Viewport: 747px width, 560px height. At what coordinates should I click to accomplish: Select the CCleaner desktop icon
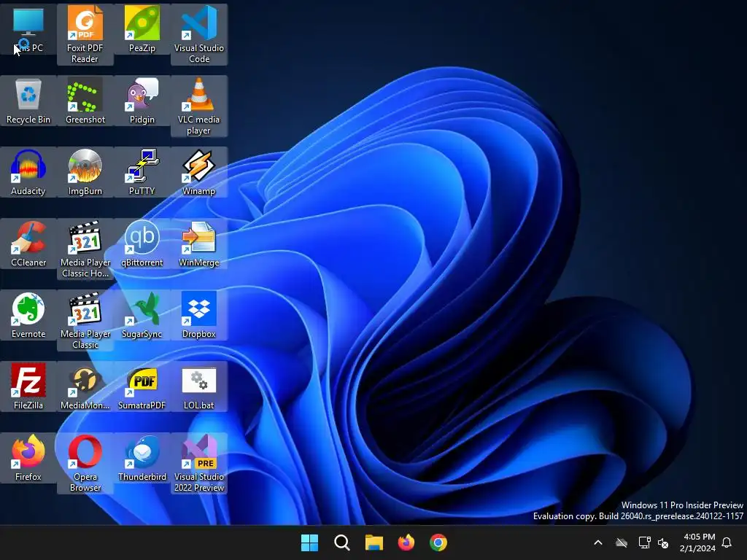(28, 244)
